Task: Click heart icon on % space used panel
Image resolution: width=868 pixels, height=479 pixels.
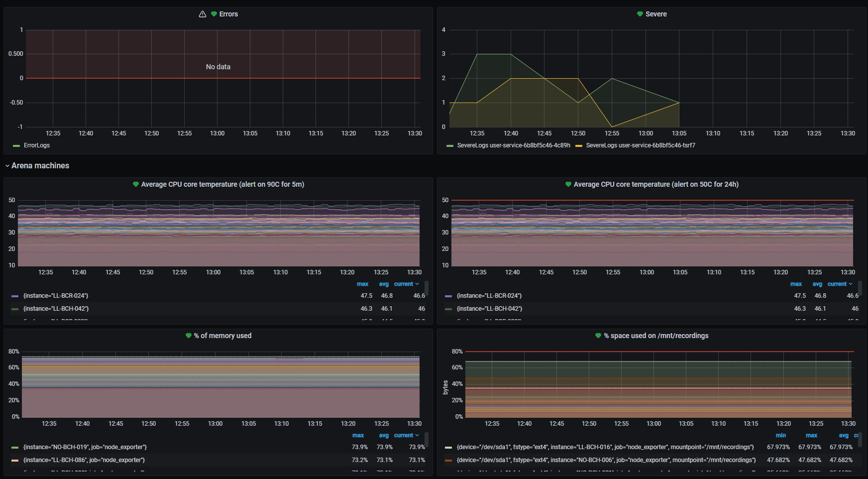Action: tap(598, 336)
